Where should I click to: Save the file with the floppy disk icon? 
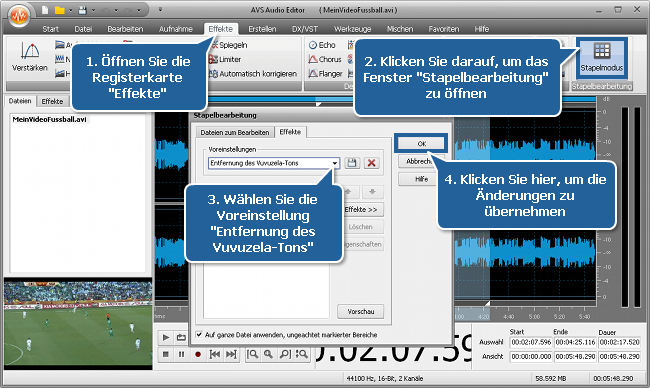[82, 10]
